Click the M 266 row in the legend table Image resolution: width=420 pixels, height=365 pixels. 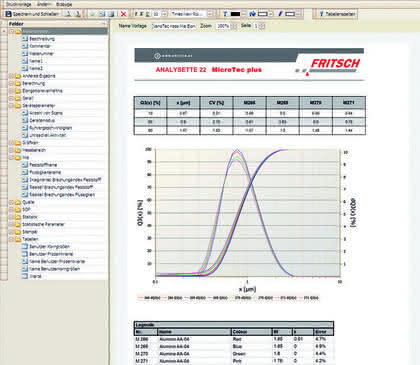233,339
